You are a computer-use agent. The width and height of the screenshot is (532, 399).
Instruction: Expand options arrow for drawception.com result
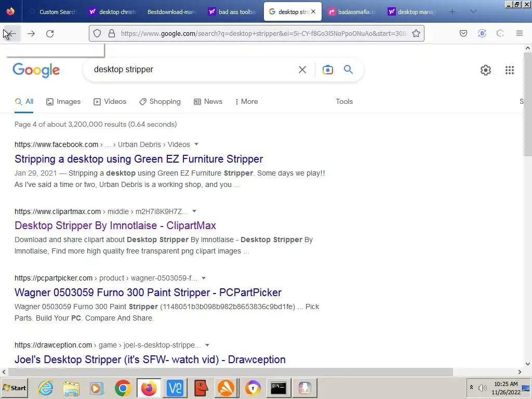pos(207,345)
